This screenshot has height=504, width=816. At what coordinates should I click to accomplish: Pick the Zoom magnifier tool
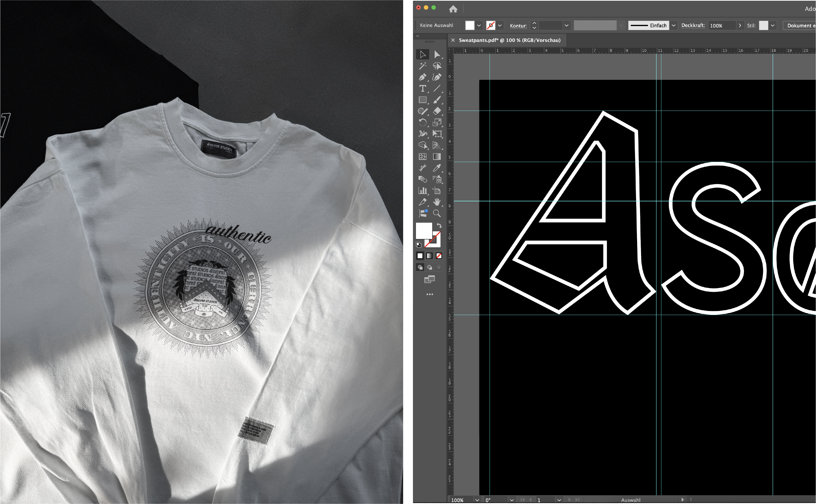click(437, 213)
